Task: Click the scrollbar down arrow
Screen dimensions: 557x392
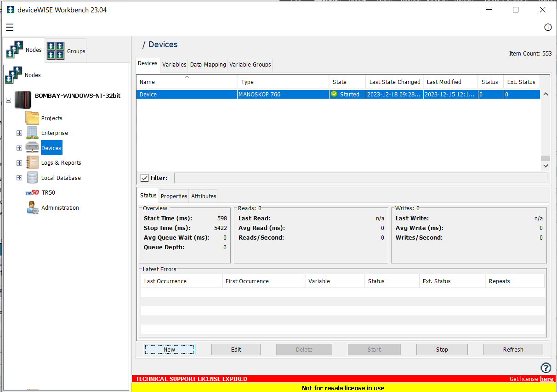Action: [x=546, y=165]
